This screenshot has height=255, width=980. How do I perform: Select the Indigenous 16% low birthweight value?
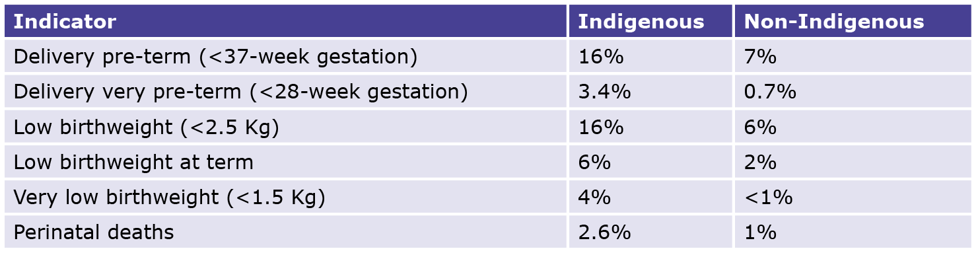tap(601, 127)
